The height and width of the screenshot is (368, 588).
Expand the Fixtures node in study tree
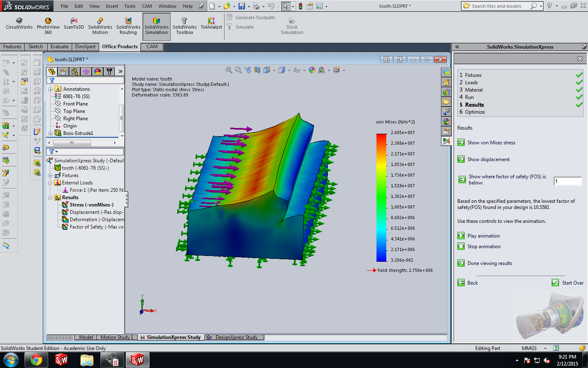(x=51, y=175)
